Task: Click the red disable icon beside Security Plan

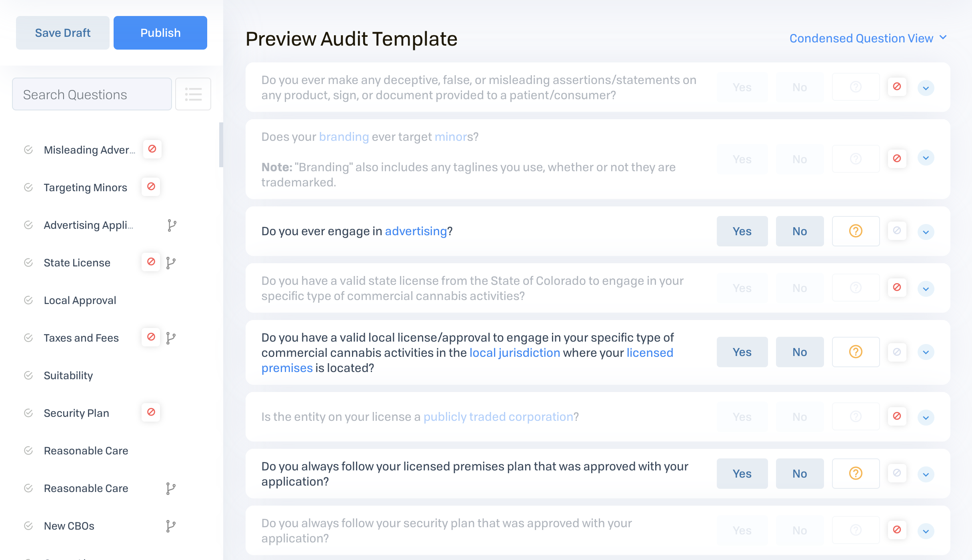Action: point(151,412)
